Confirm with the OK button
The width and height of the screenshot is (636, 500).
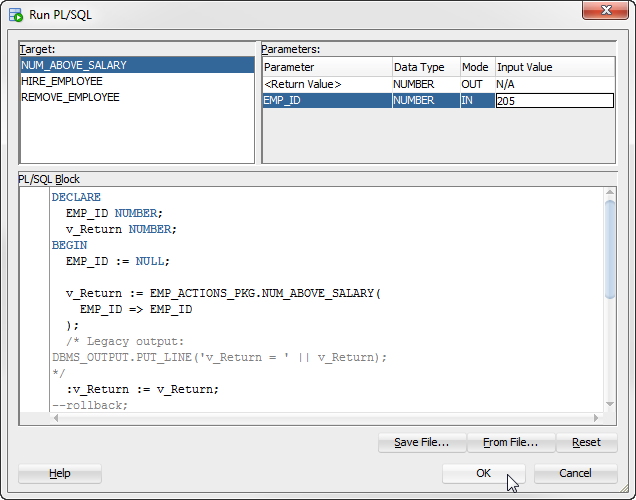483,473
